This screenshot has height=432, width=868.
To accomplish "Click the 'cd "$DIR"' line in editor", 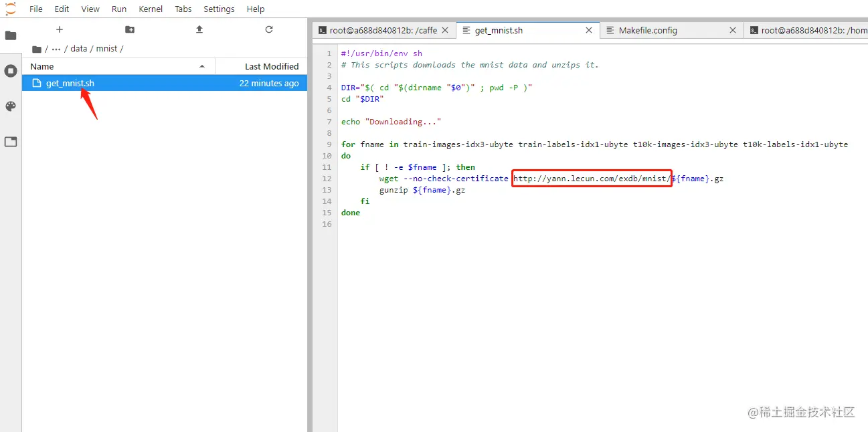I will (362, 99).
